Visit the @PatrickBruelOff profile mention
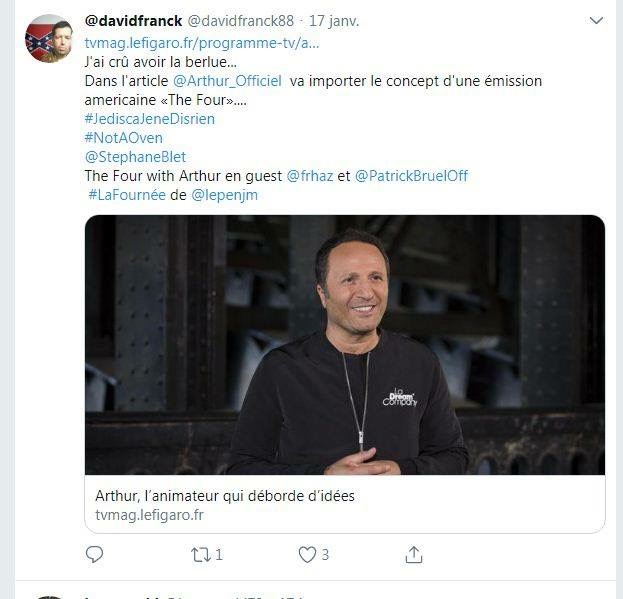 411,176
